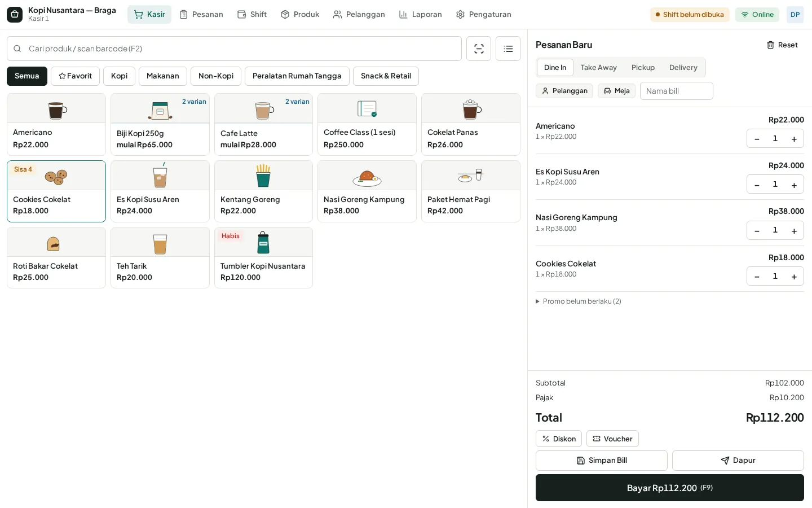This screenshot has width=812, height=508.
Task: Open the Laporan page
Action: point(420,15)
